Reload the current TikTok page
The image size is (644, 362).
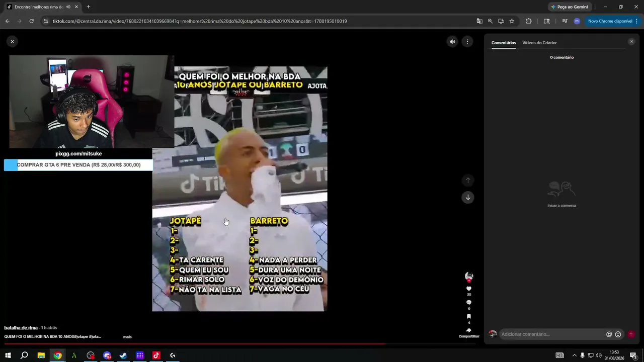pyautogui.click(x=31, y=21)
